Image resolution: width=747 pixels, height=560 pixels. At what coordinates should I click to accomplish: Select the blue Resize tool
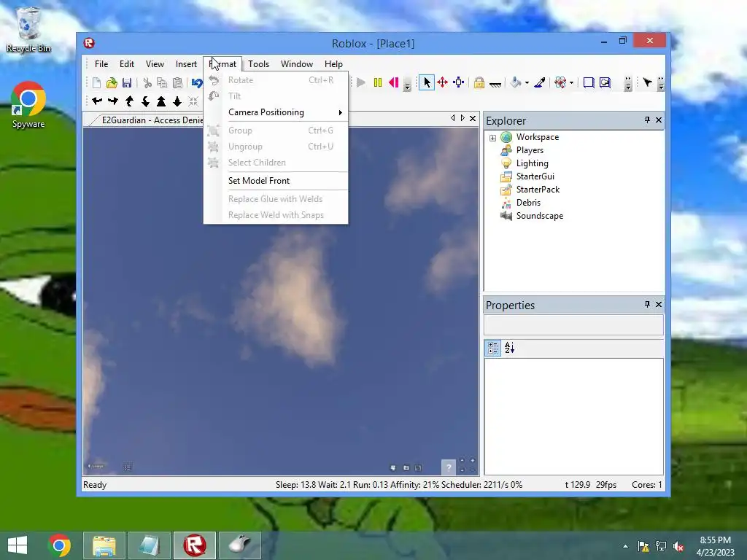458,83
